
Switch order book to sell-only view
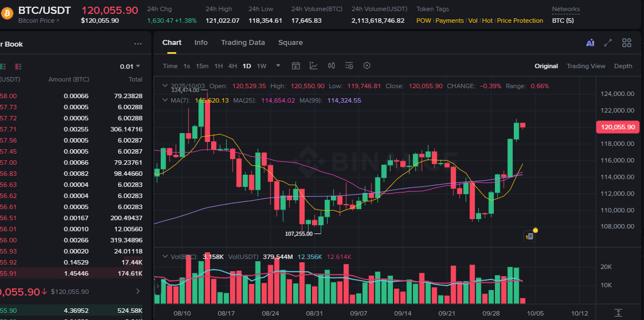[x=18, y=66]
